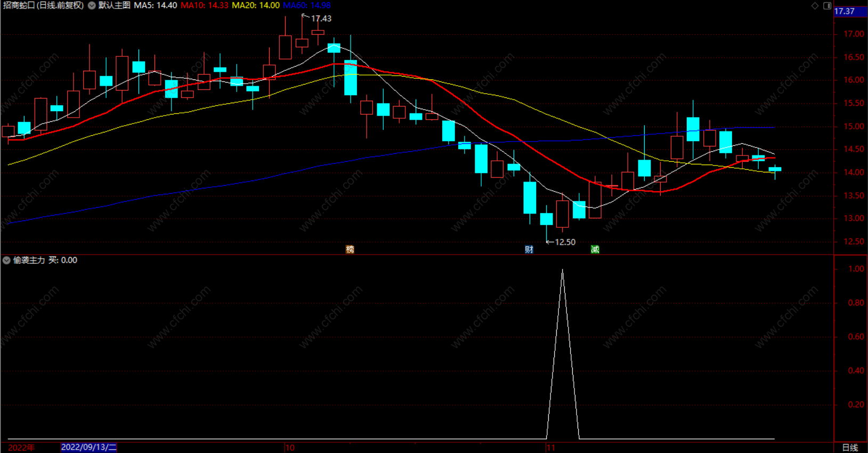Click the 日线 period button at bottom right
Image resolution: width=868 pixels, height=453 pixels.
pos(850,448)
